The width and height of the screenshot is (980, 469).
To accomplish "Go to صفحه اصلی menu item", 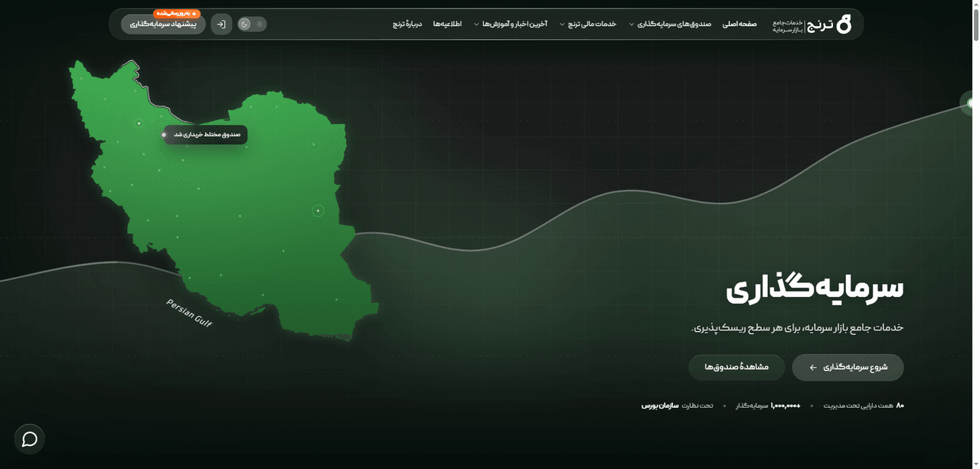I will click(740, 24).
